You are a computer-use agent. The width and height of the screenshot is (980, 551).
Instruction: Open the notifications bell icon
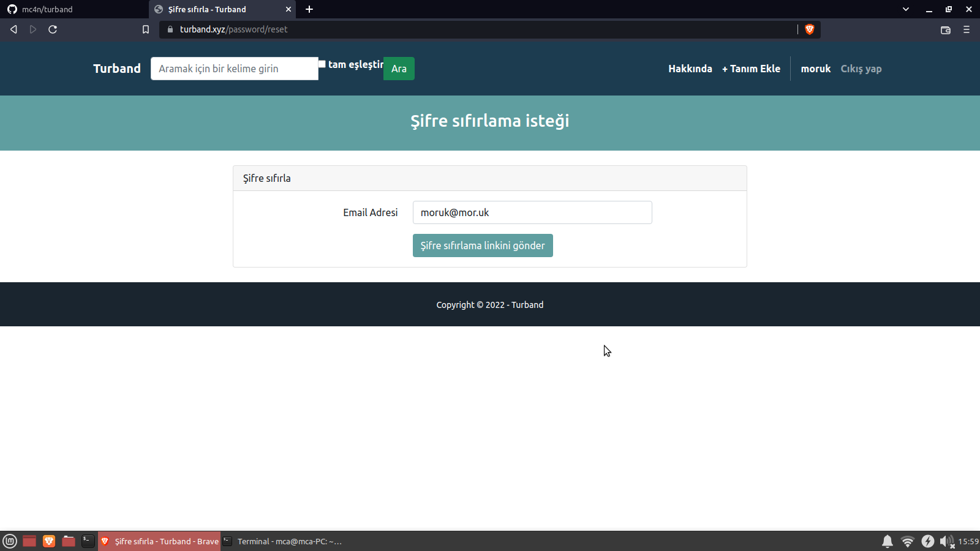click(x=888, y=541)
